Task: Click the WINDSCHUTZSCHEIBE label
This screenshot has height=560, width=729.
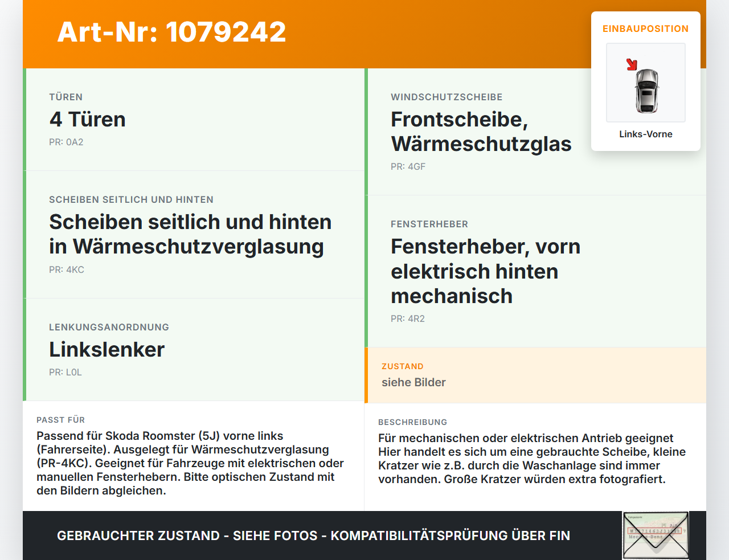Action: click(x=447, y=97)
